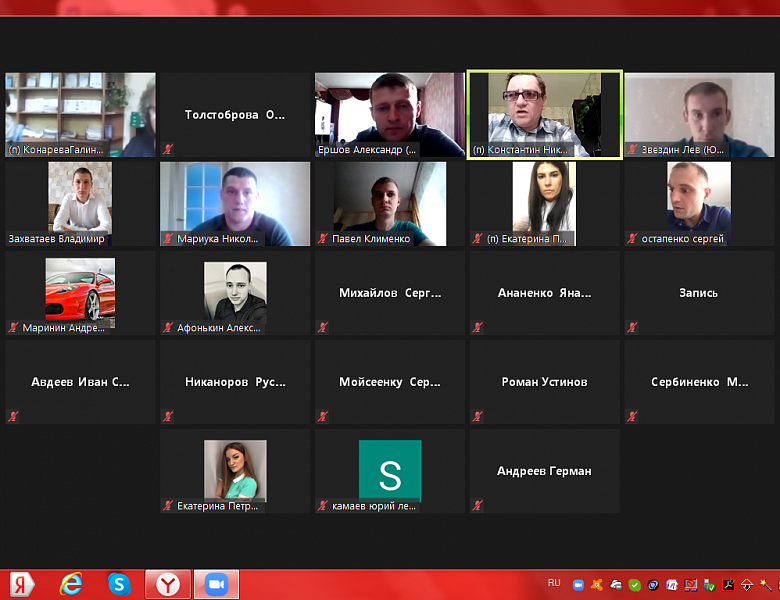780x600 pixels.
Task: Click the muted mic icon beside Звездин Лев
Action: 632,149
